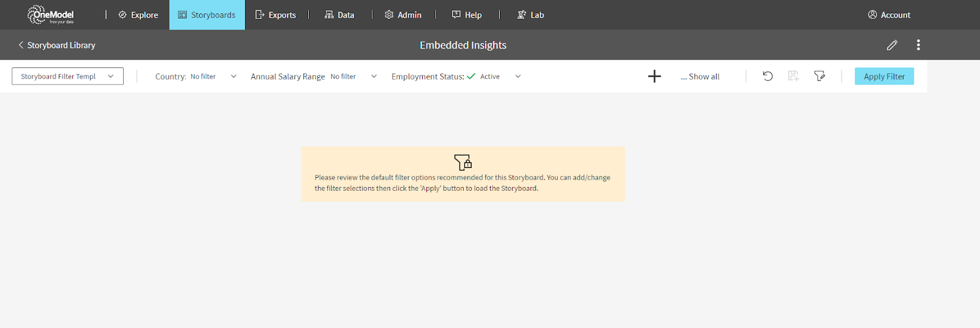The image size is (980, 328).
Task: Click the Account user icon
Action: (872, 15)
